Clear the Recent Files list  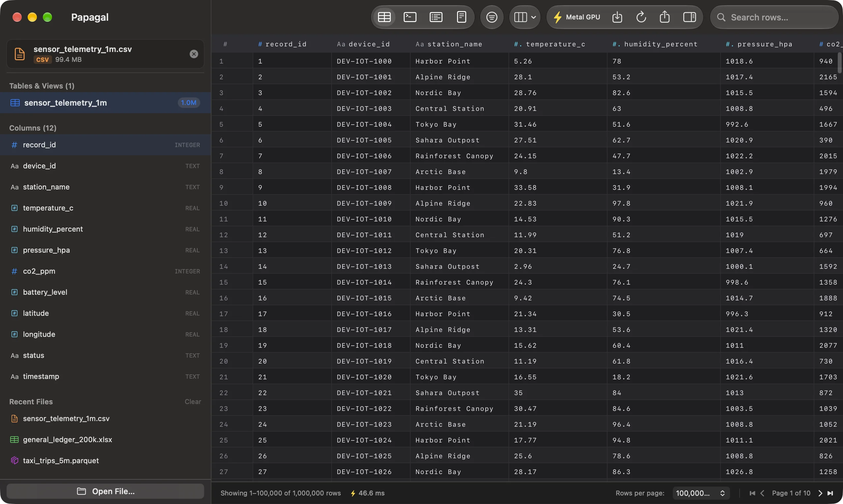[193, 401]
